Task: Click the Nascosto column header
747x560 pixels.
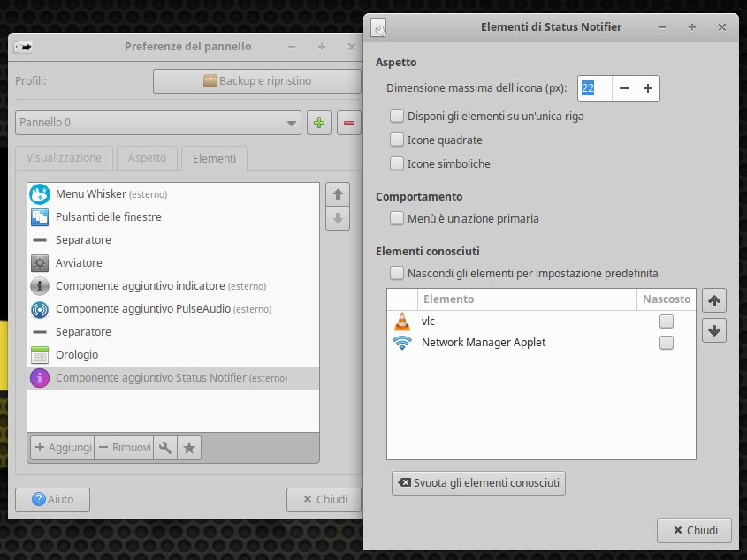Action: click(x=667, y=299)
